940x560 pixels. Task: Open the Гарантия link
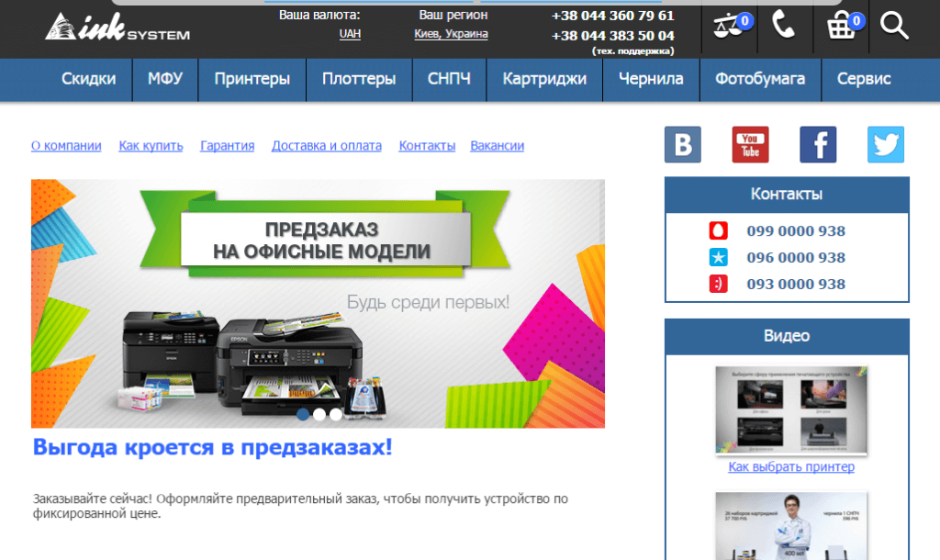pyautogui.click(x=227, y=146)
